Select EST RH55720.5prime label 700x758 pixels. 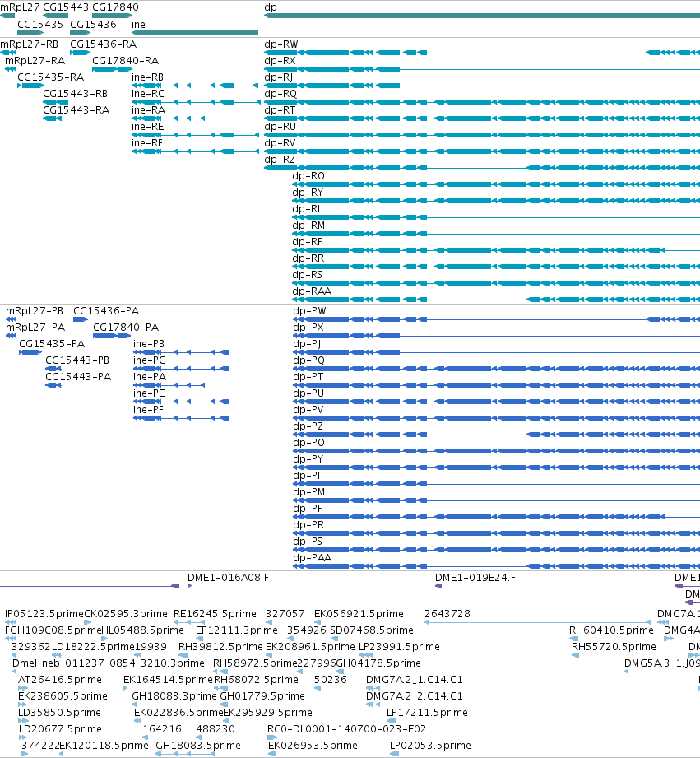(614, 647)
